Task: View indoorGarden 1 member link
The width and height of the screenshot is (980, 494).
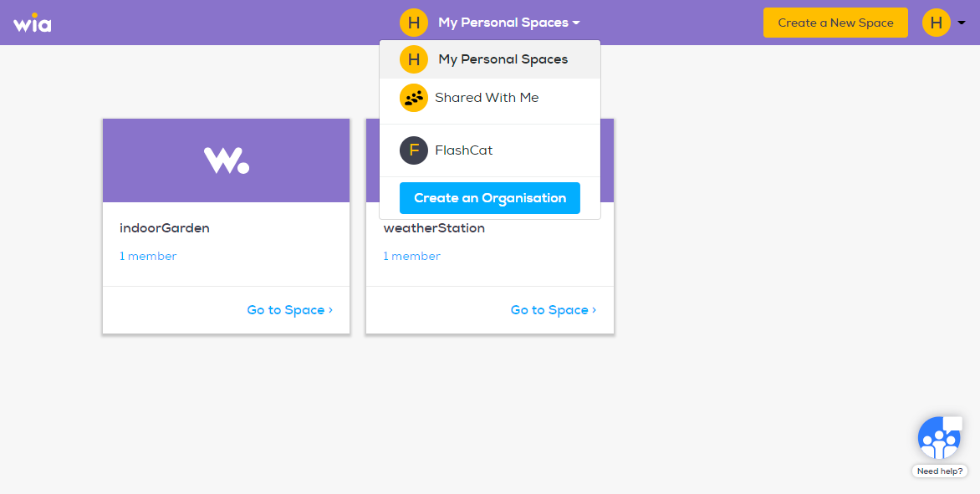Action: (148, 256)
